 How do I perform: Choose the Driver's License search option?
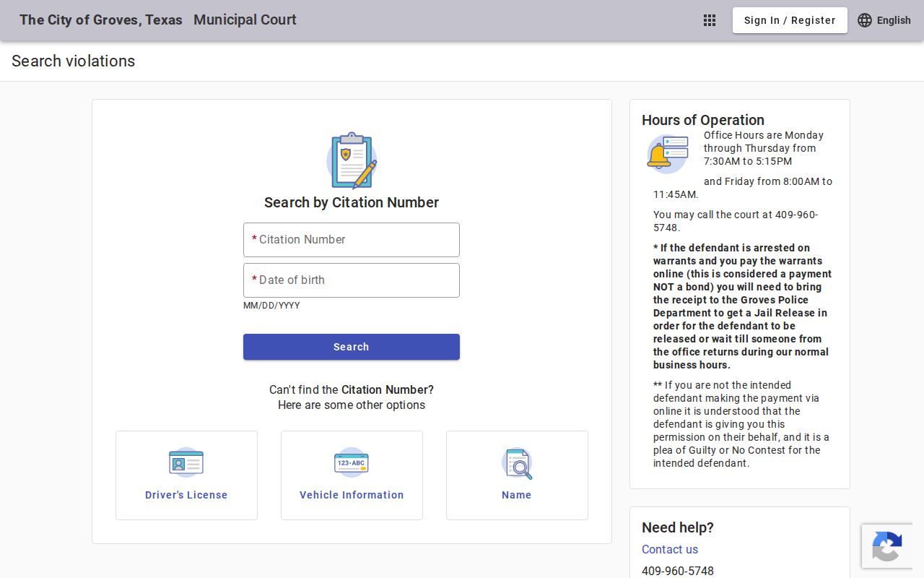point(186,475)
